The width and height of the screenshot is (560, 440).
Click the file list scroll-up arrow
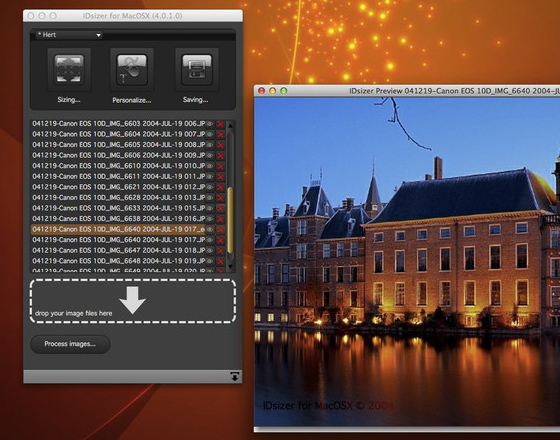pyautogui.click(x=230, y=125)
